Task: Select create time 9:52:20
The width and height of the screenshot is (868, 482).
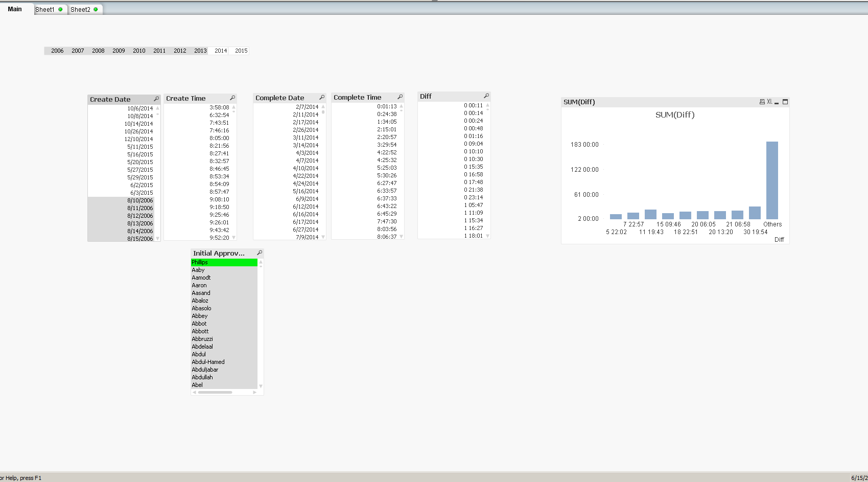Action: point(197,238)
